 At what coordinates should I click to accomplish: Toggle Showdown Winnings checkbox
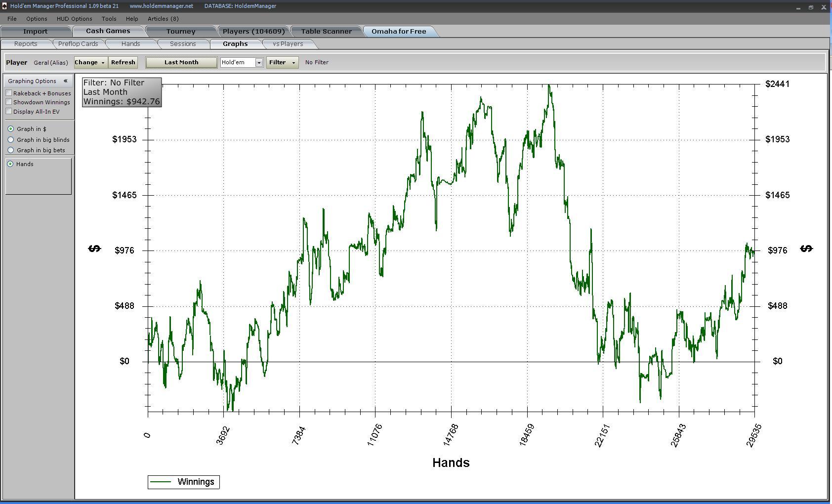9,102
